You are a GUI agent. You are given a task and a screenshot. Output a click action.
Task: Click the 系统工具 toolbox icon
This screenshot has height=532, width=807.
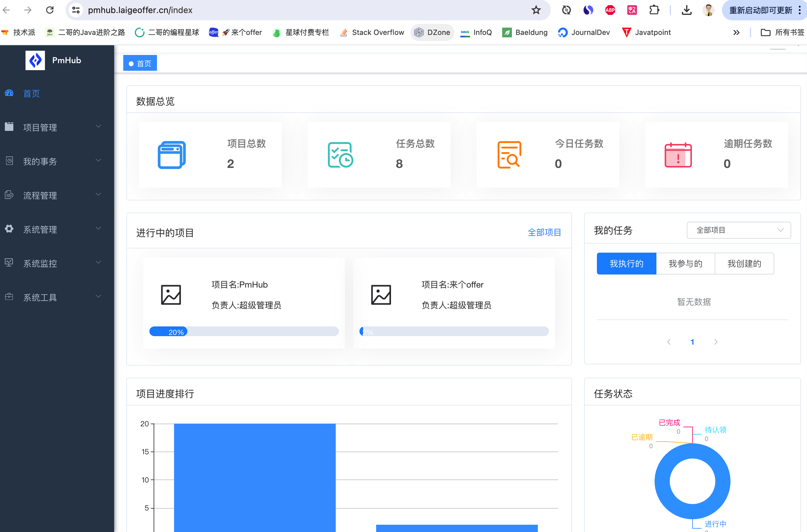[9, 297]
